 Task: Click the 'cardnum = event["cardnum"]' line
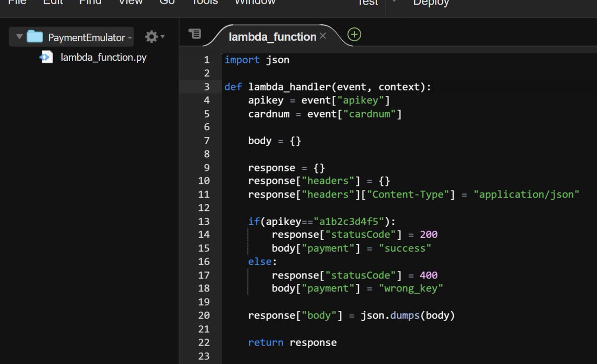(x=325, y=114)
